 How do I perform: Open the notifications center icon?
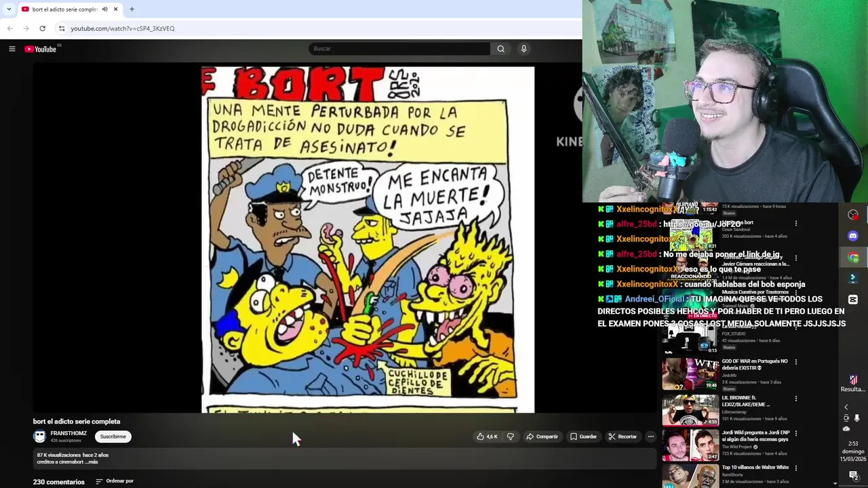[x=853, y=475]
